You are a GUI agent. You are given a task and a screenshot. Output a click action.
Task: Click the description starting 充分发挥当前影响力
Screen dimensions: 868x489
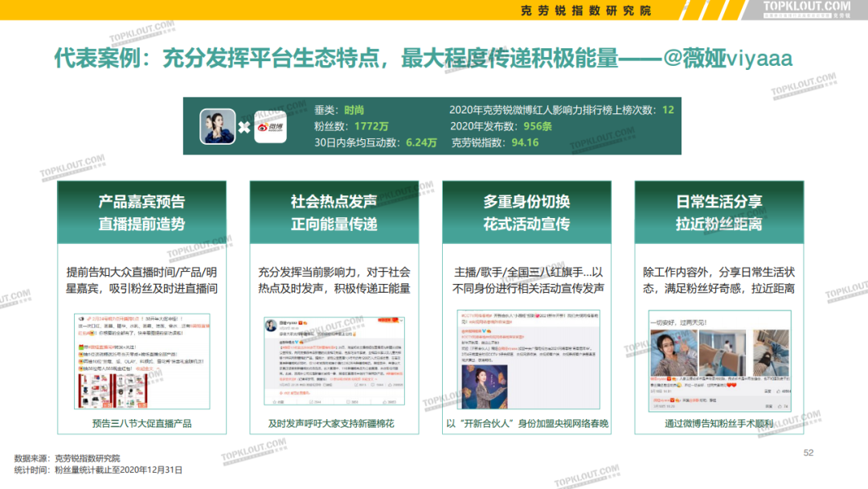[x=334, y=280]
